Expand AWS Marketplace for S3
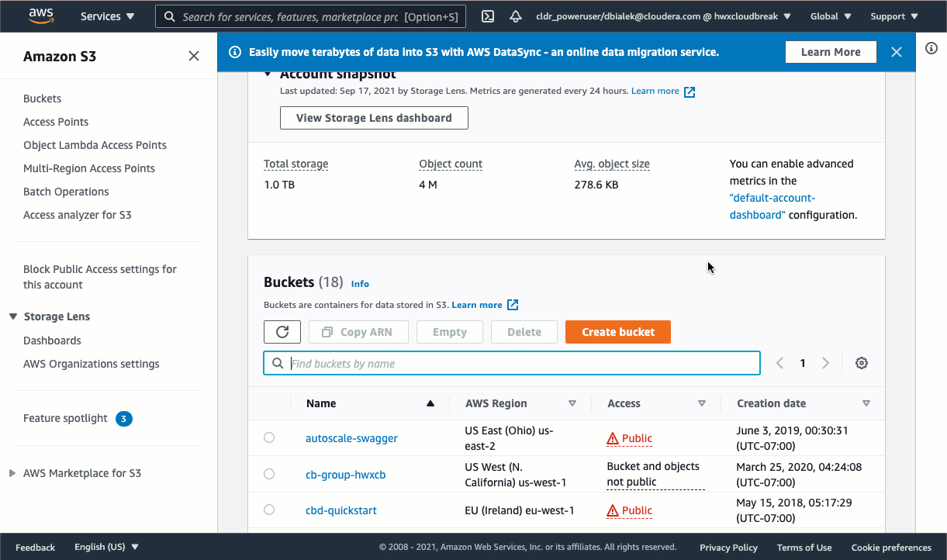The height and width of the screenshot is (560, 947). [x=12, y=473]
